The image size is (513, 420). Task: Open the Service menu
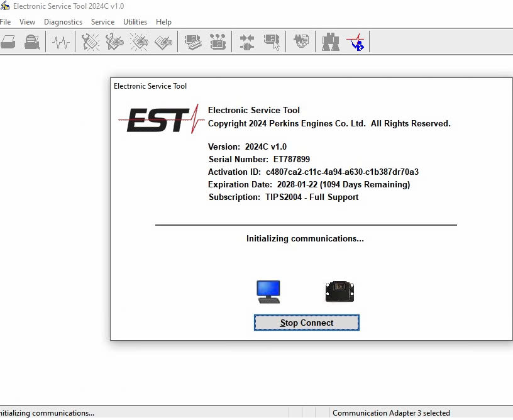click(x=102, y=22)
